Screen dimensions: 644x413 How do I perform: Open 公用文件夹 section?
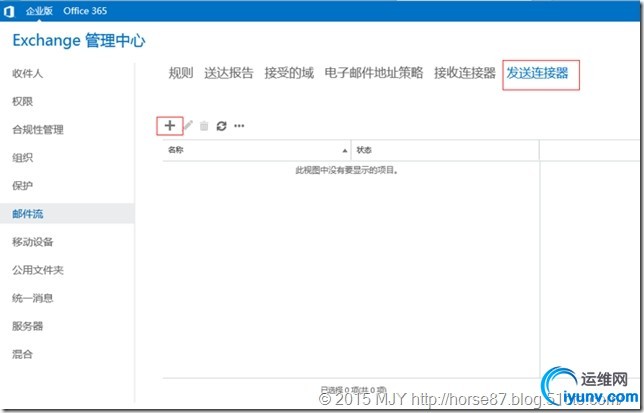pos(38,270)
